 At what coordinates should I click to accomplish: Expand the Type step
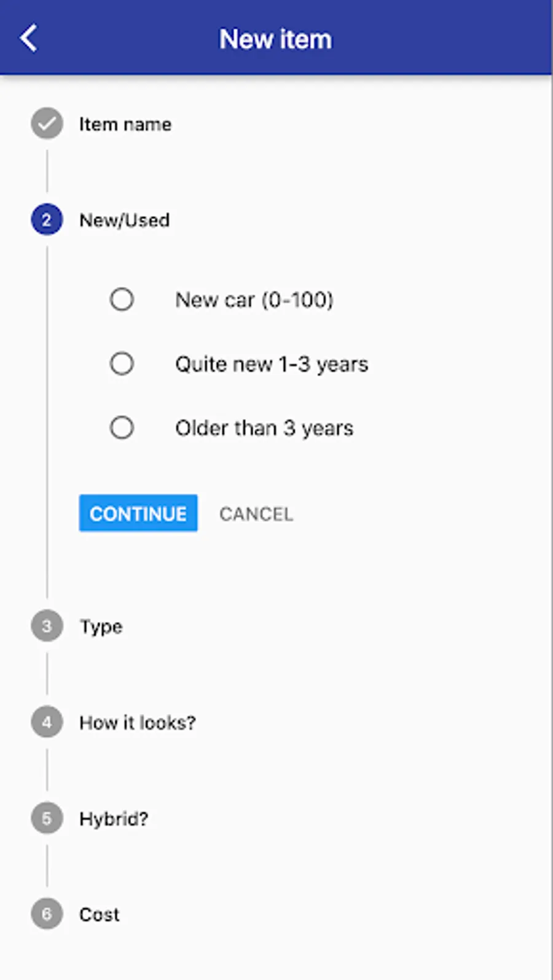pos(101,626)
